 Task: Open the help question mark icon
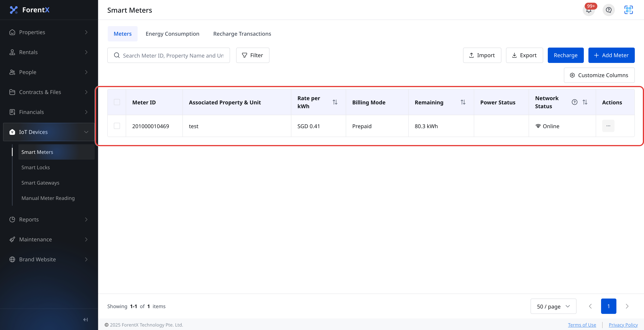coord(609,10)
